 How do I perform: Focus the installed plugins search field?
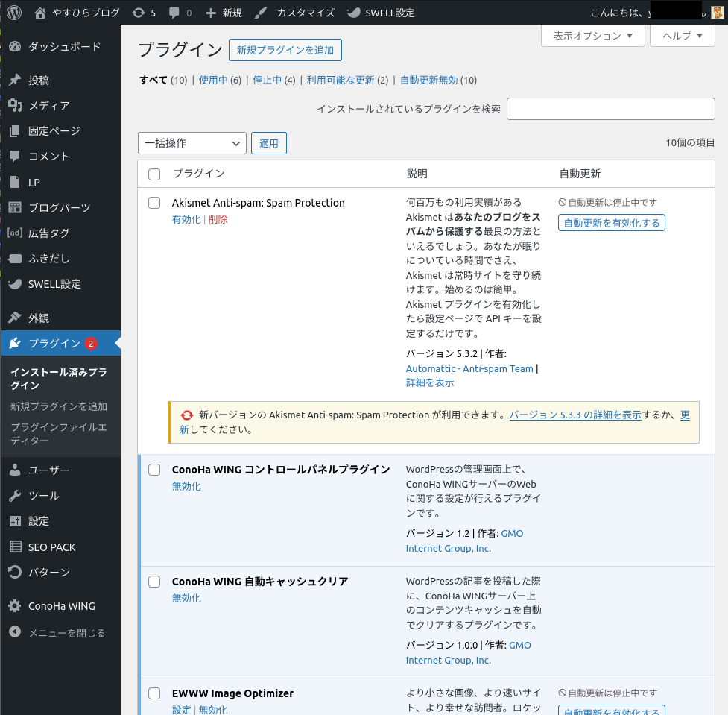(x=610, y=109)
